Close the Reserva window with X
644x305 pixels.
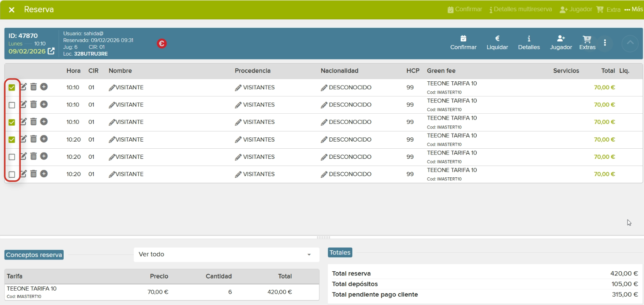(12, 10)
